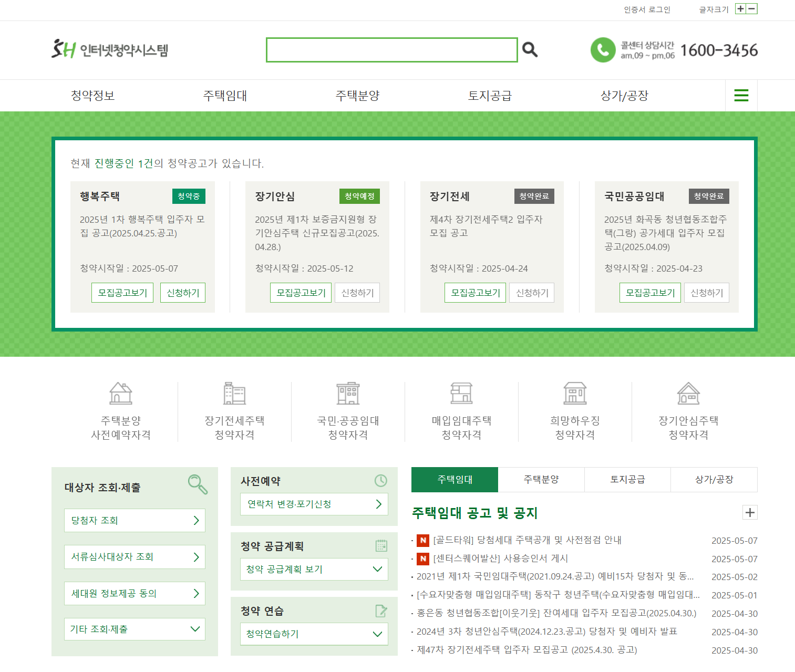This screenshot has width=795, height=672.
Task: Switch to 주택분양 notice tab
Action: point(541,479)
